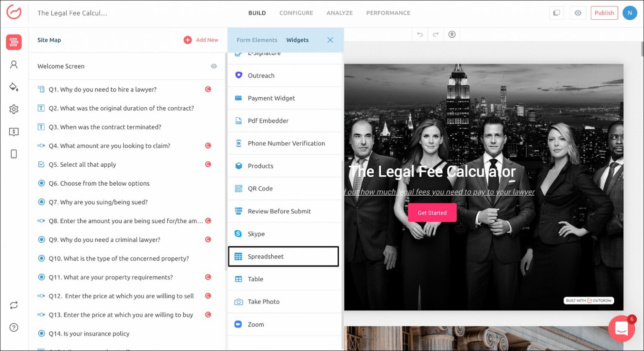Click the Publish button
Screen dimensions: 644x351
tap(604, 13)
